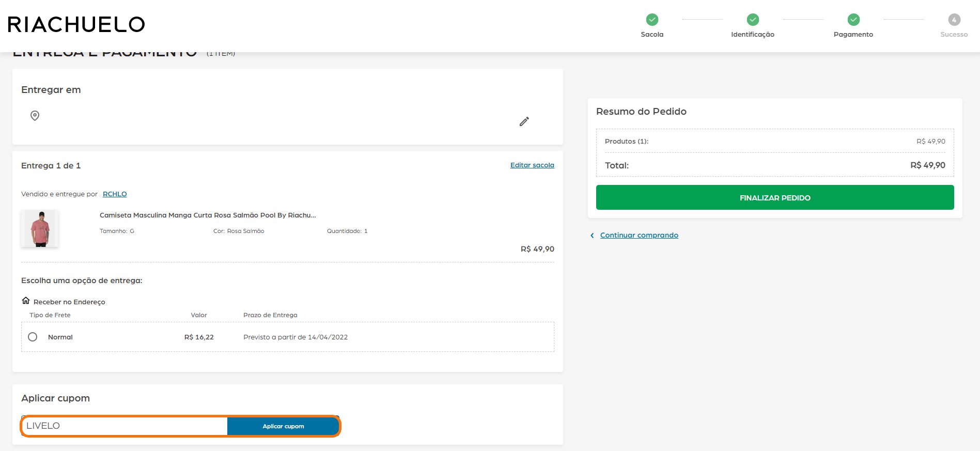Select the Normal shipping radio button

(33, 337)
